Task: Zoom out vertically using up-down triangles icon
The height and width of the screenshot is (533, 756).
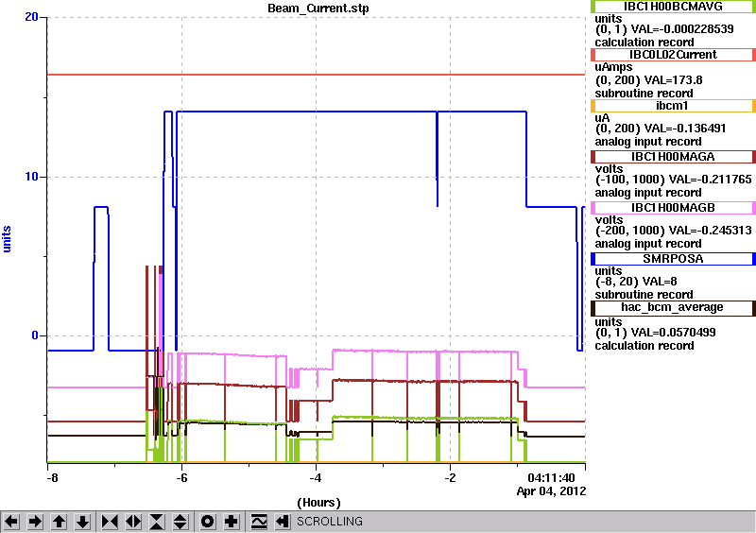Action: pyautogui.click(x=180, y=522)
